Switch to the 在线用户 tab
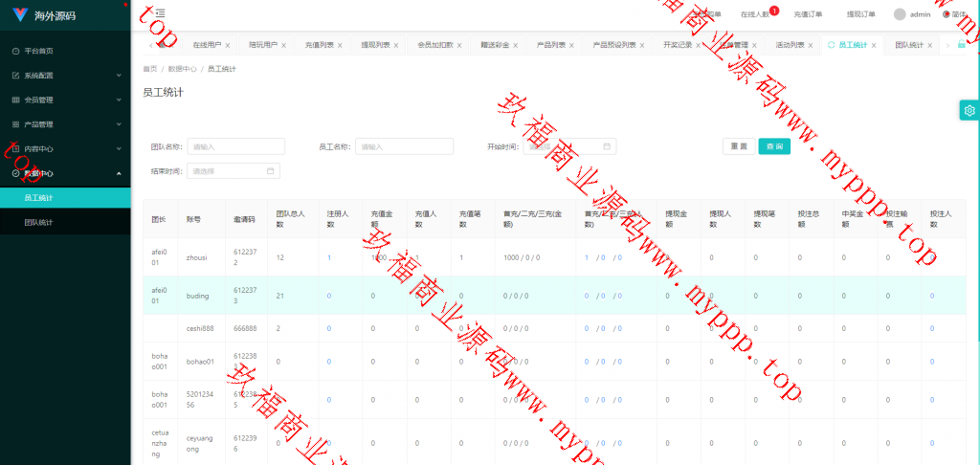 tap(207, 45)
